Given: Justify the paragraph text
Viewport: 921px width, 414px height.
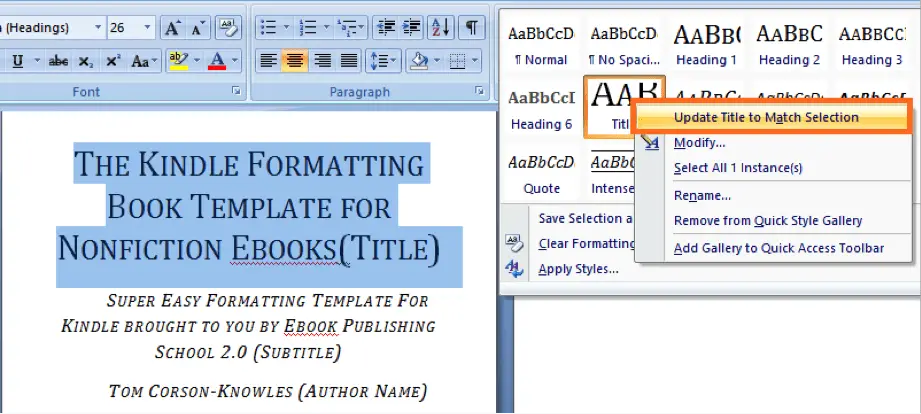Looking at the screenshot, I should point(349,61).
